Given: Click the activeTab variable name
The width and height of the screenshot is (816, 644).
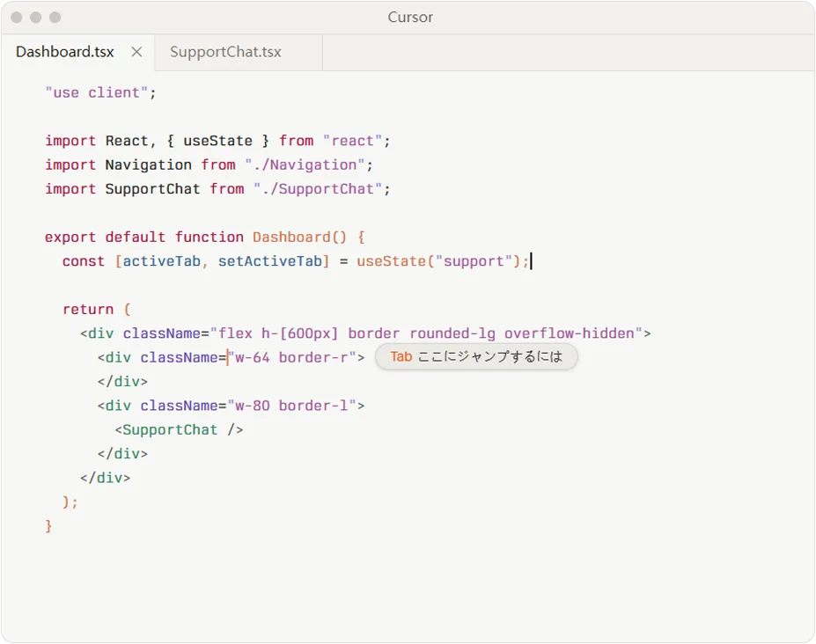Looking at the screenshot, I should click(x=162, y=261).
